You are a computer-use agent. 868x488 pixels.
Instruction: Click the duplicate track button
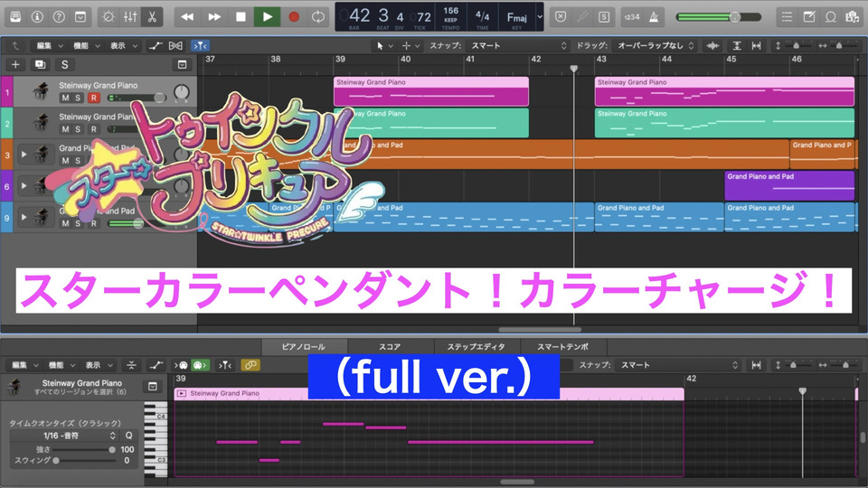point(40,65)
